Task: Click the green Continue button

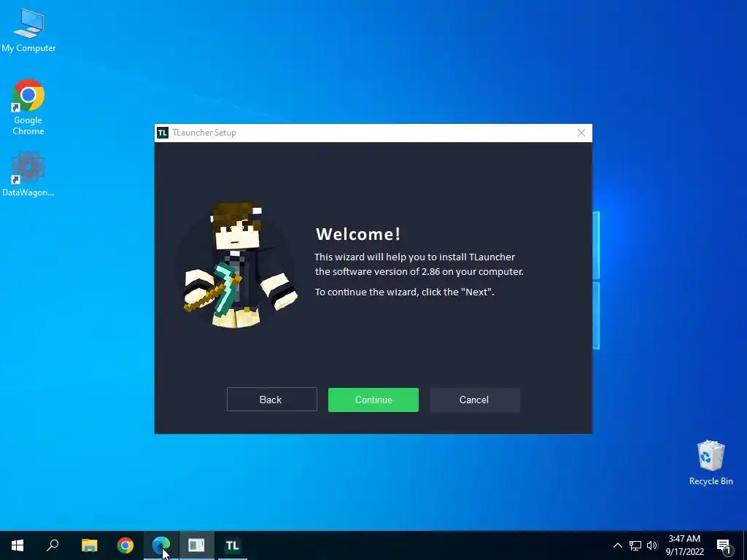Action: [373, 400]
